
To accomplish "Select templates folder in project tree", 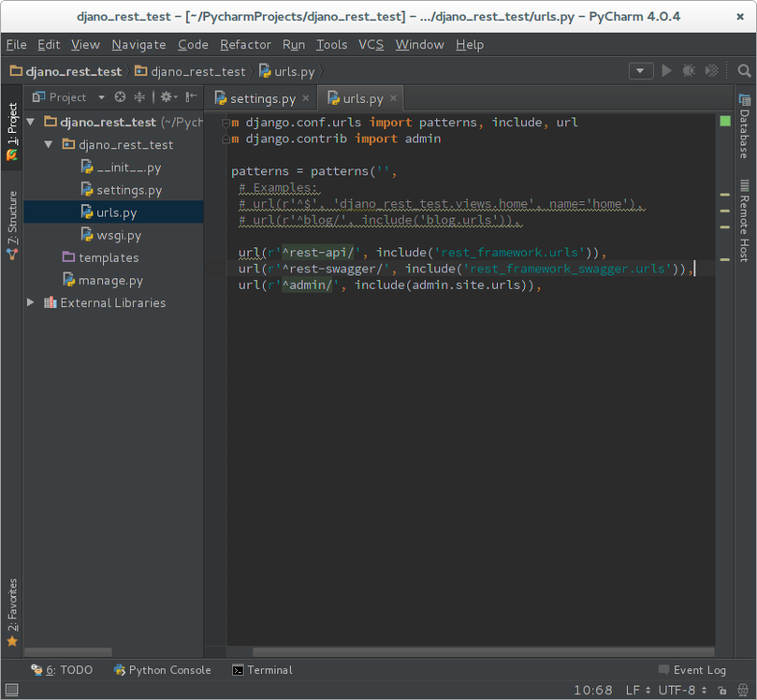I will pos(100,257).
